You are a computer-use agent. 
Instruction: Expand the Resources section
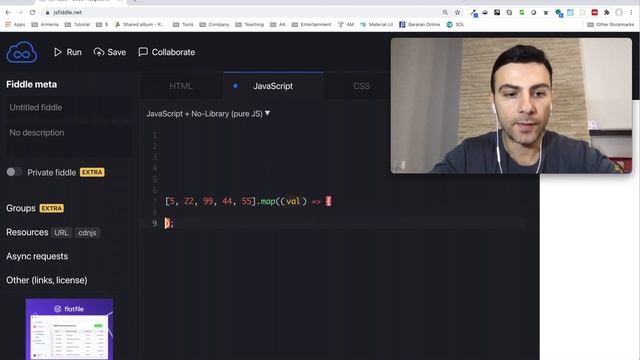click(x=27, y=232)
